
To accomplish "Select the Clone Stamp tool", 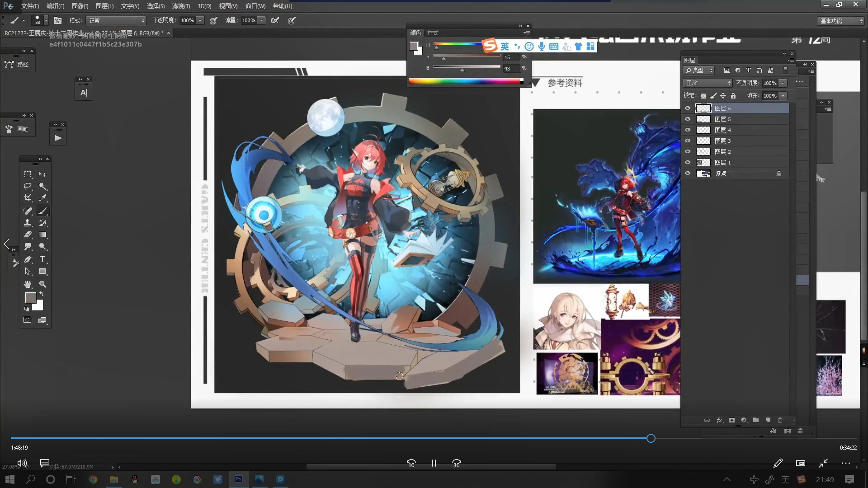I will click(28, 223).
